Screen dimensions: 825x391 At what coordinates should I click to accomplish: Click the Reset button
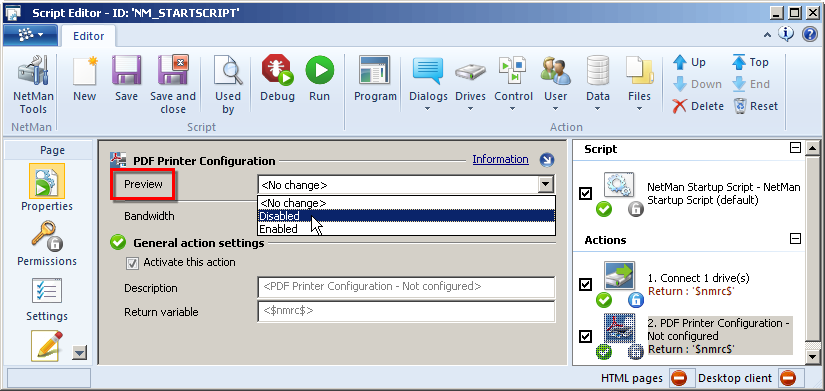point(756,106)
